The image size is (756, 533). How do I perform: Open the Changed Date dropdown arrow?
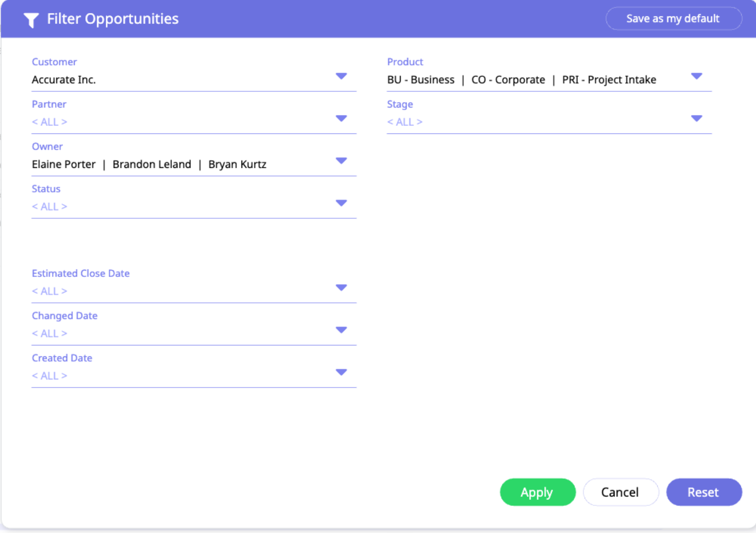pos(341,330)
